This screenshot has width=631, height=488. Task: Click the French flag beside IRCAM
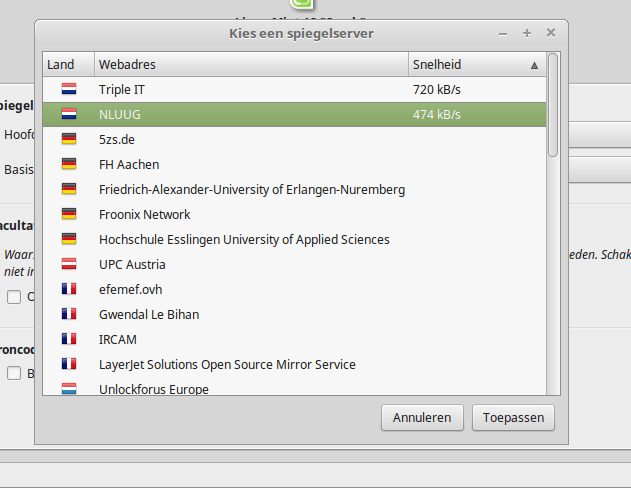point(69,339)
